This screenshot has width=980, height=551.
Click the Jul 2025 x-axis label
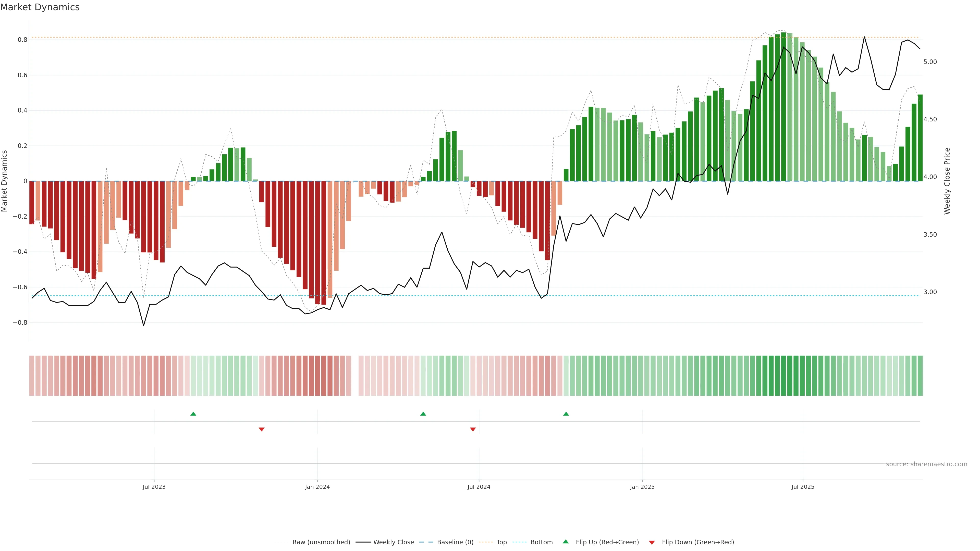[x=803, y=487]
